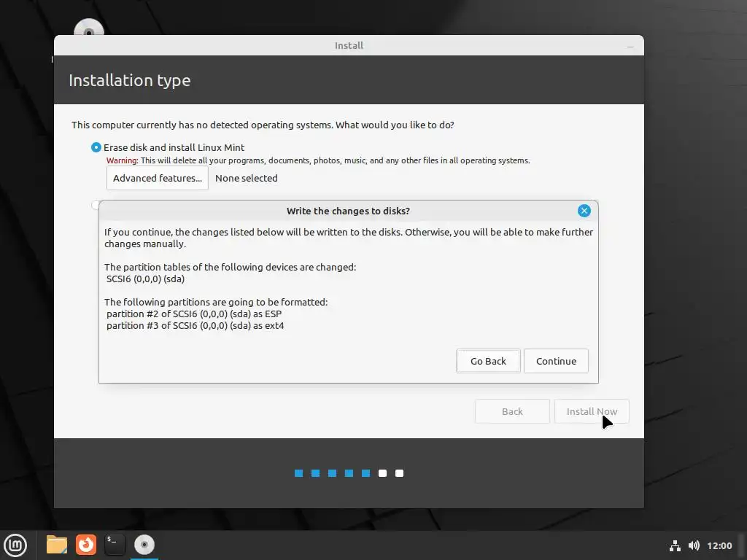Select the installer disc icon in taskbar
The height and width of the screenshot is (560, 747).
pyautogui.click(x=144, y=545)
